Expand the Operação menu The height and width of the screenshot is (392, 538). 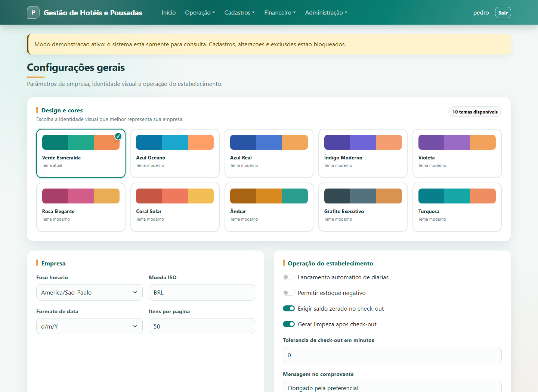[x=200, y=12]
